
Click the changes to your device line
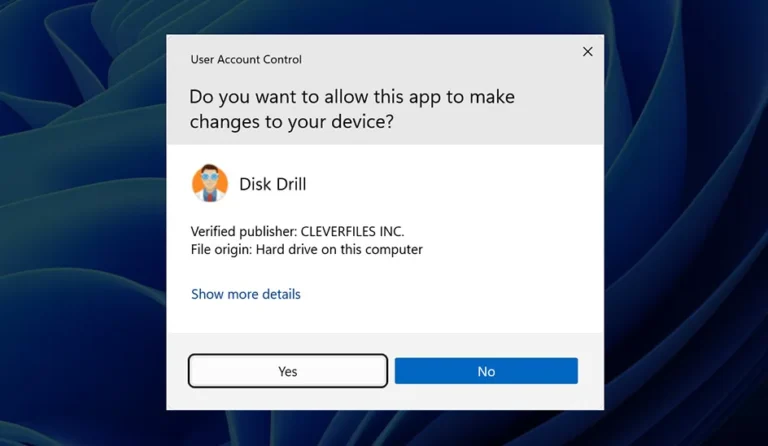(x=291, y=121)
